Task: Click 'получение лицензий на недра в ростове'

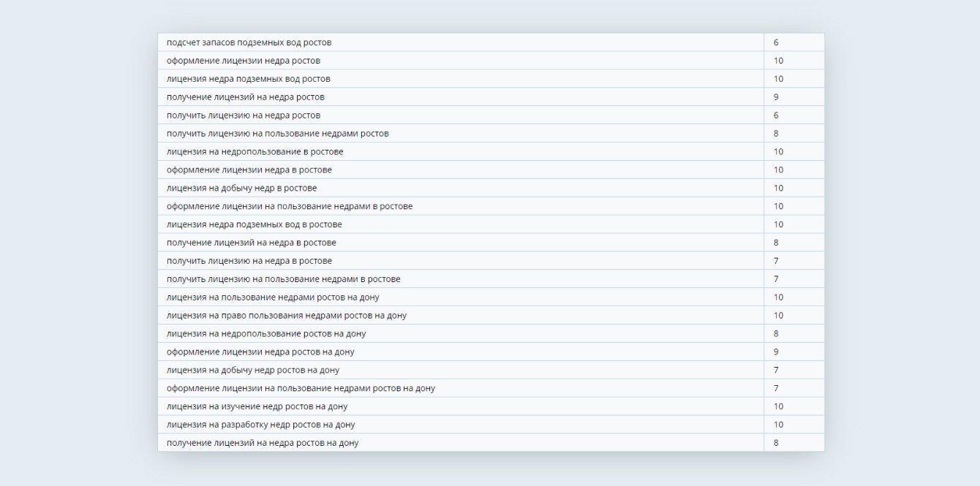Action: 252,243
